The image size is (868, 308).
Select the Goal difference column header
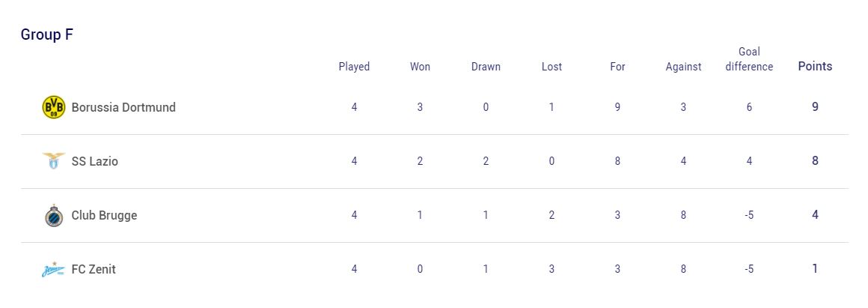tap(749, 59)
